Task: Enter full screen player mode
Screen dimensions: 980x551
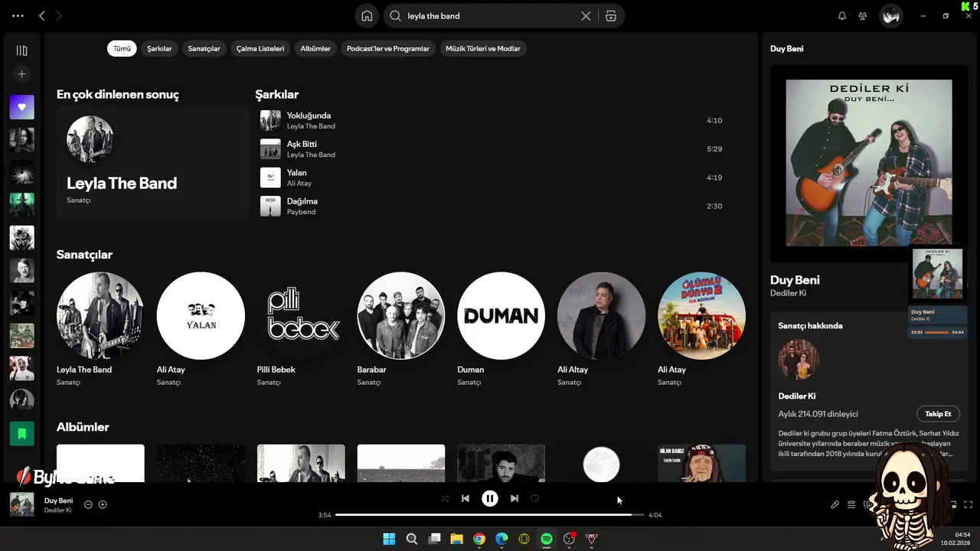Action: 969,504
